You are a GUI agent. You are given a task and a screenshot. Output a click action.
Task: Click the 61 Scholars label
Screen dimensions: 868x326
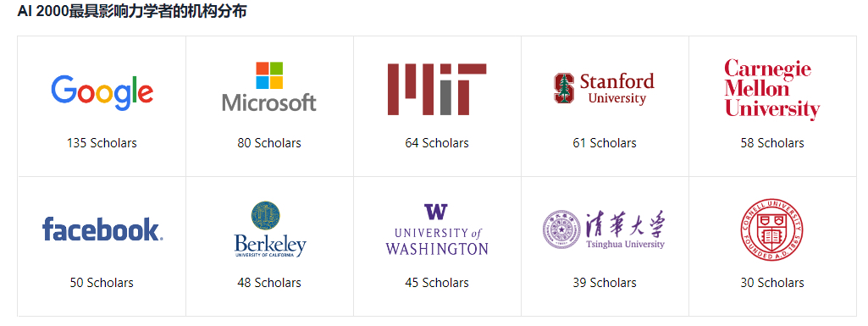(x=605, y=143)
